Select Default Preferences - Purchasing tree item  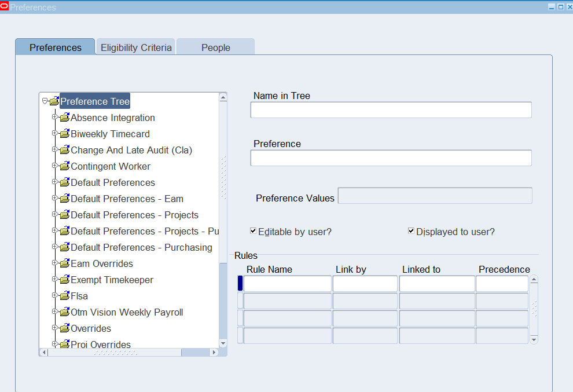pos(141,247)
